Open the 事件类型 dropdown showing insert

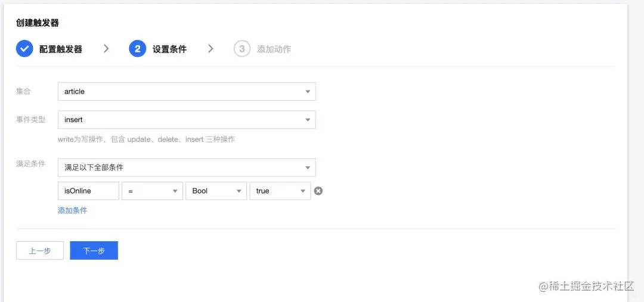coord(187,120)
